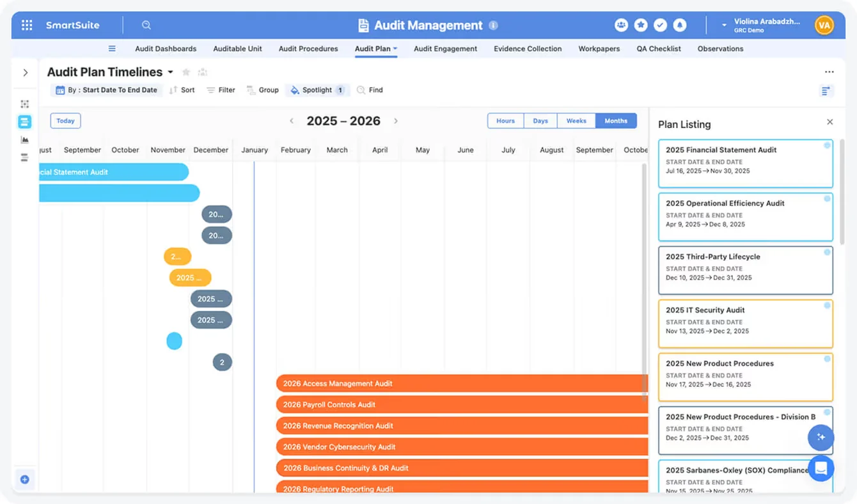Open 2025 IT Security Audit card
Viewport: 857px width, 504px height.
(746, 324)
